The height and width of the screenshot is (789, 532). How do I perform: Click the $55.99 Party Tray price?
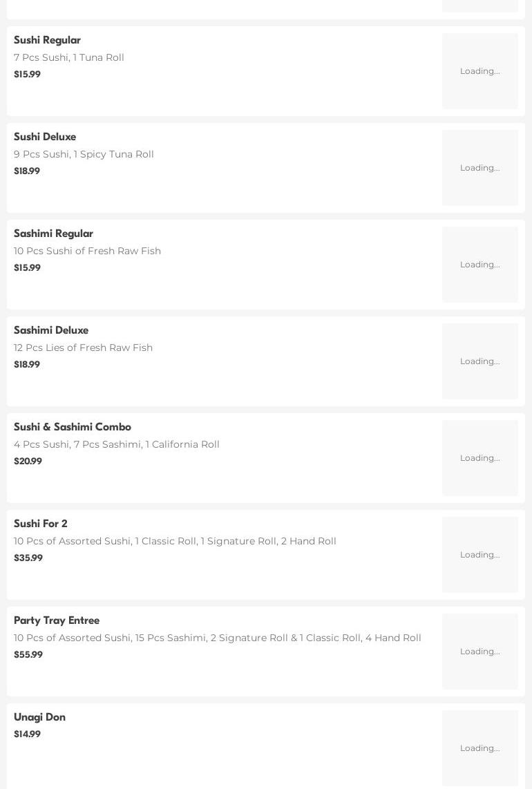coord(28,654)
